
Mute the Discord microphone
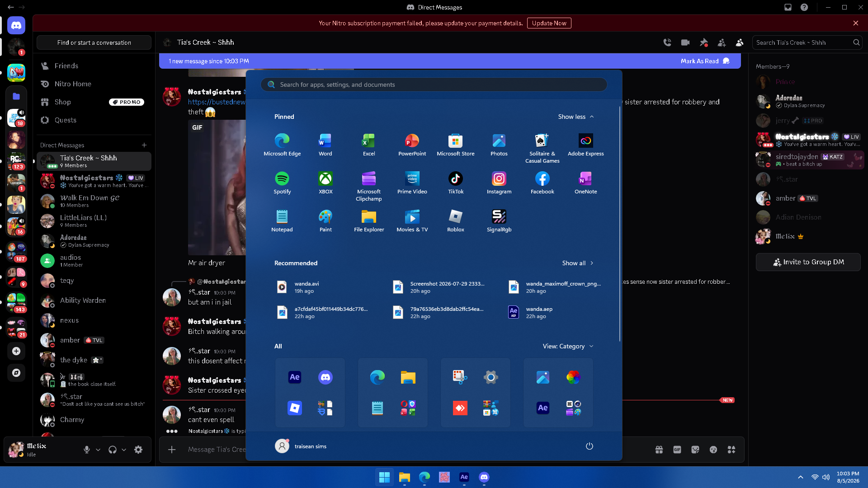click(87, 450)
